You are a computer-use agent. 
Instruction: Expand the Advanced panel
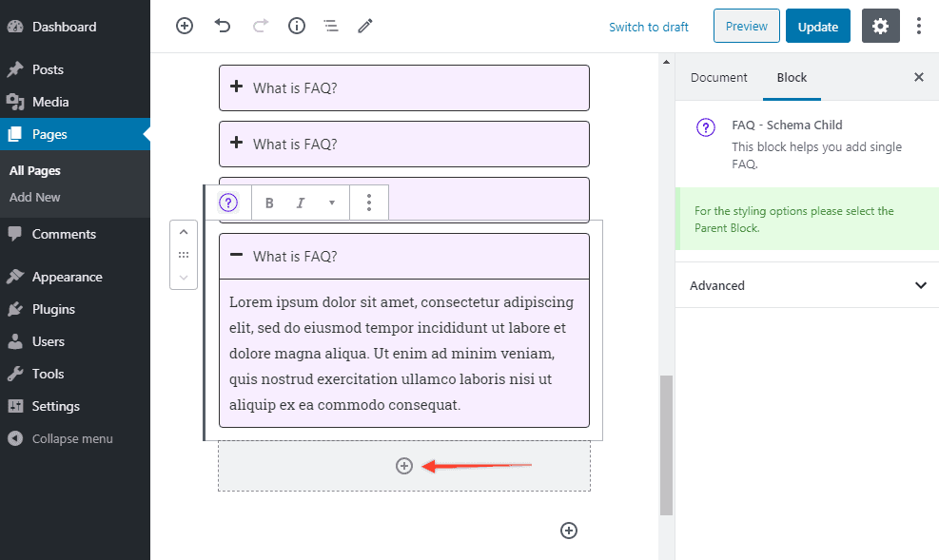(x=806, y=285)
